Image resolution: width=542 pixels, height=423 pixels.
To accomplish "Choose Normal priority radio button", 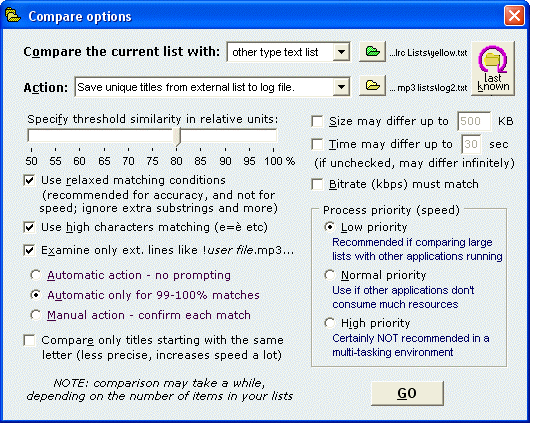I will (x=330, y=275).
